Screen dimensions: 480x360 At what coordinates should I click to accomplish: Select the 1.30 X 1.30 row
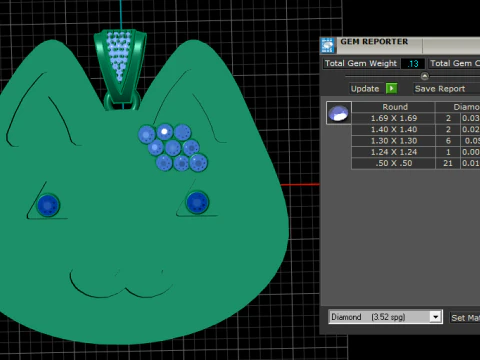click(416, 141)
